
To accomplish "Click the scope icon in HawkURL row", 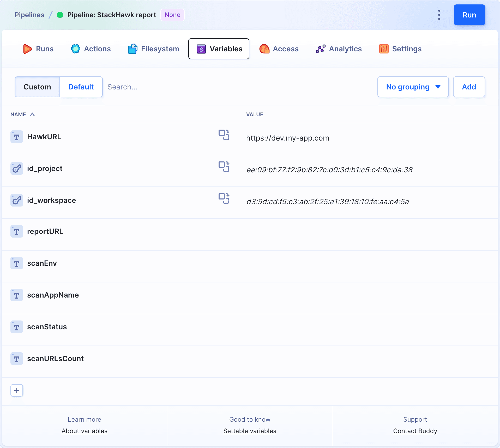I will [224, 135].
